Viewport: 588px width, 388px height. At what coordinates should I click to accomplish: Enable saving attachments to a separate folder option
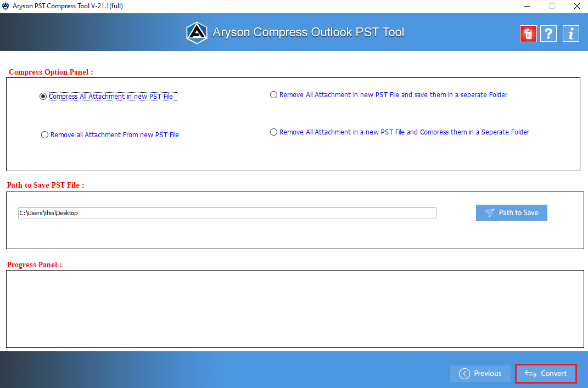tap(273, 94)
